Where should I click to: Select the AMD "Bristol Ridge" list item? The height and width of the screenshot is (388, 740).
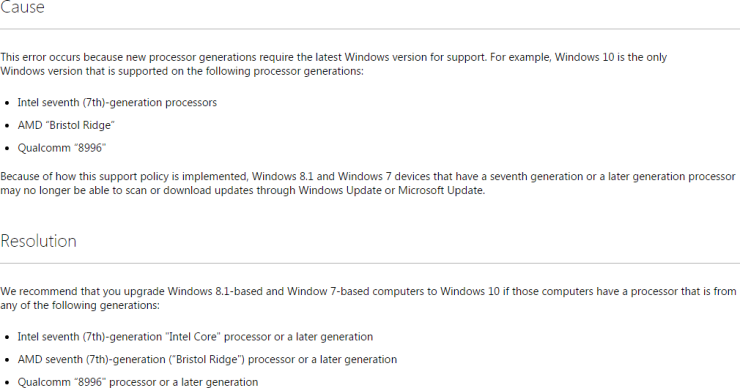66,125
